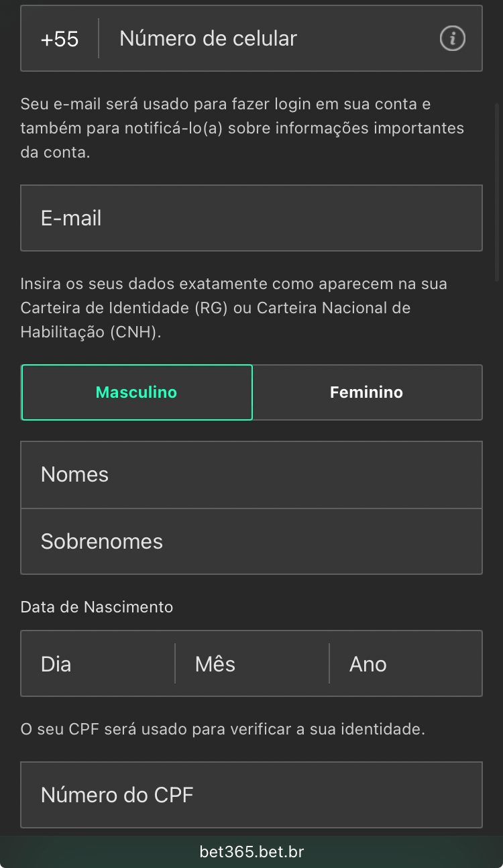Image resolution: width=503 pixels, height=868 pixels.
Task: Focus the Nomes text field
Action: [x=251, y=475]
